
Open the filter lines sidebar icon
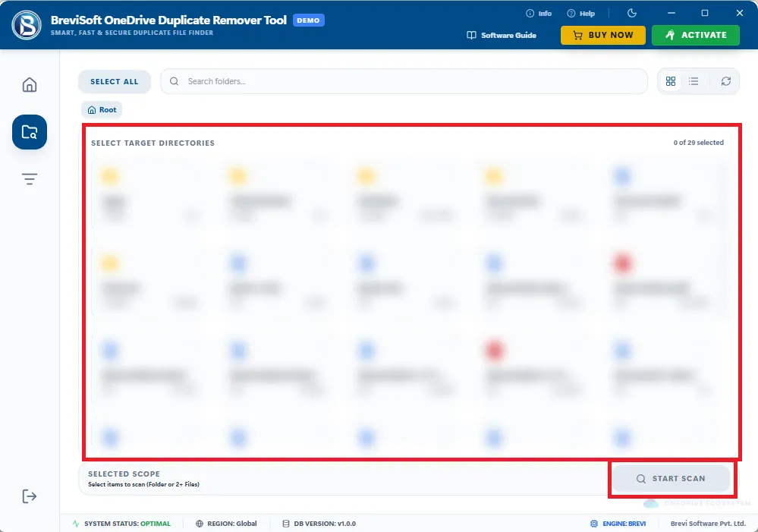click(x=30, y=179)
